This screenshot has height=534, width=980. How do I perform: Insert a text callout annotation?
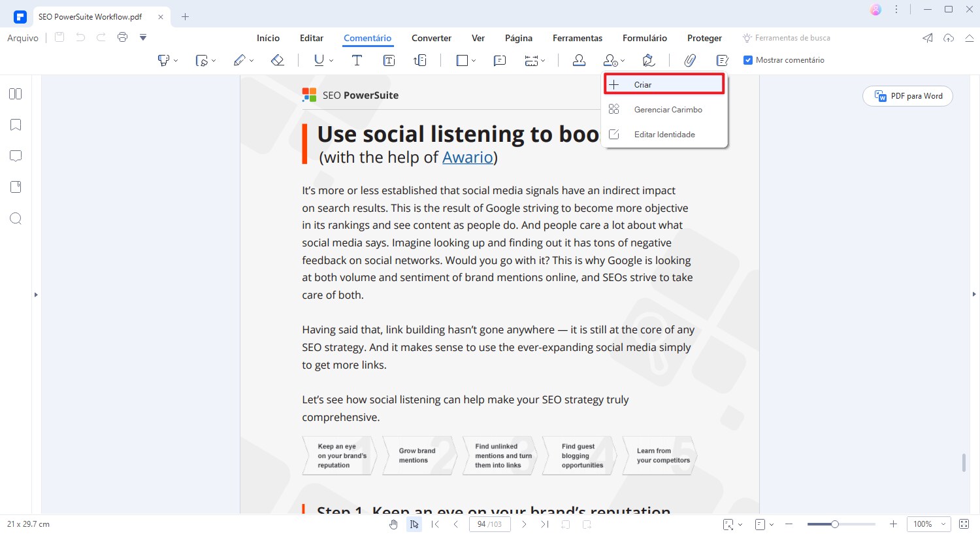pos(420,60)
